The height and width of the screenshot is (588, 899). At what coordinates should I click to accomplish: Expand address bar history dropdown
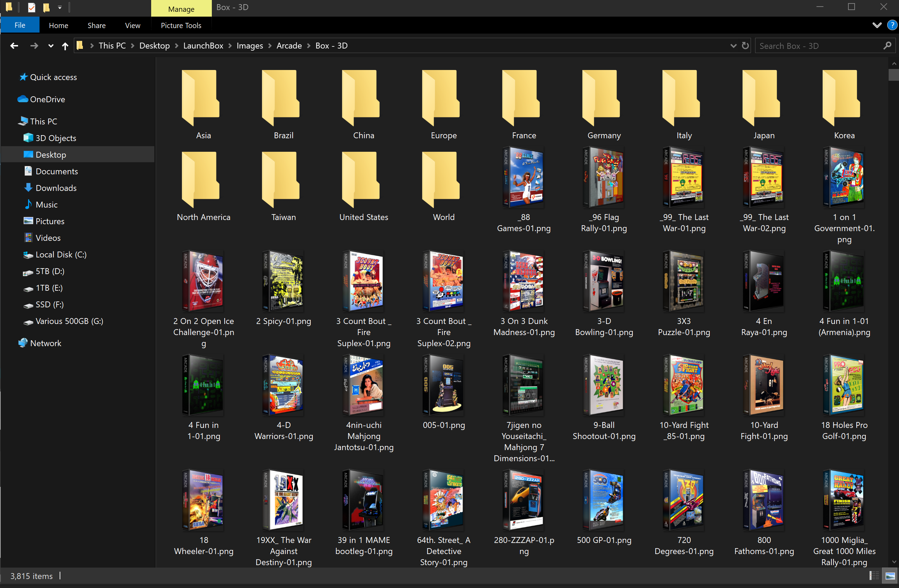click(733, 46)
